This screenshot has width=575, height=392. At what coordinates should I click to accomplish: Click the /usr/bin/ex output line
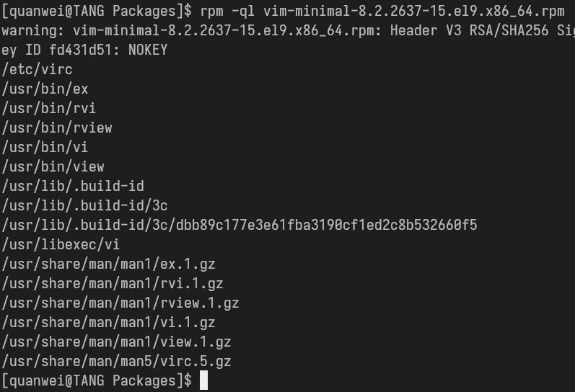[x=45, y=89]
